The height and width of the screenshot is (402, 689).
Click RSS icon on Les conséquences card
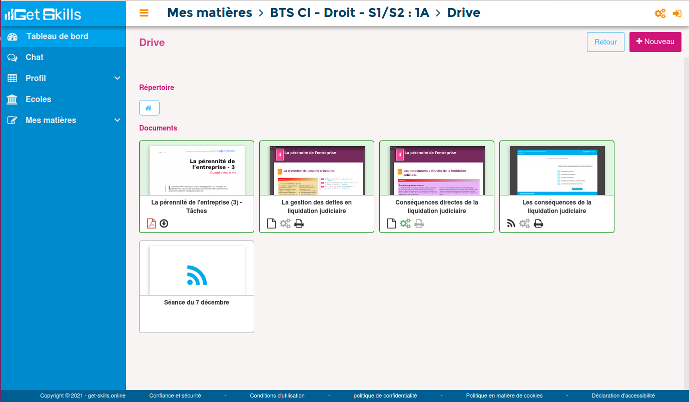pyautogui.click(x=511, y=223)
